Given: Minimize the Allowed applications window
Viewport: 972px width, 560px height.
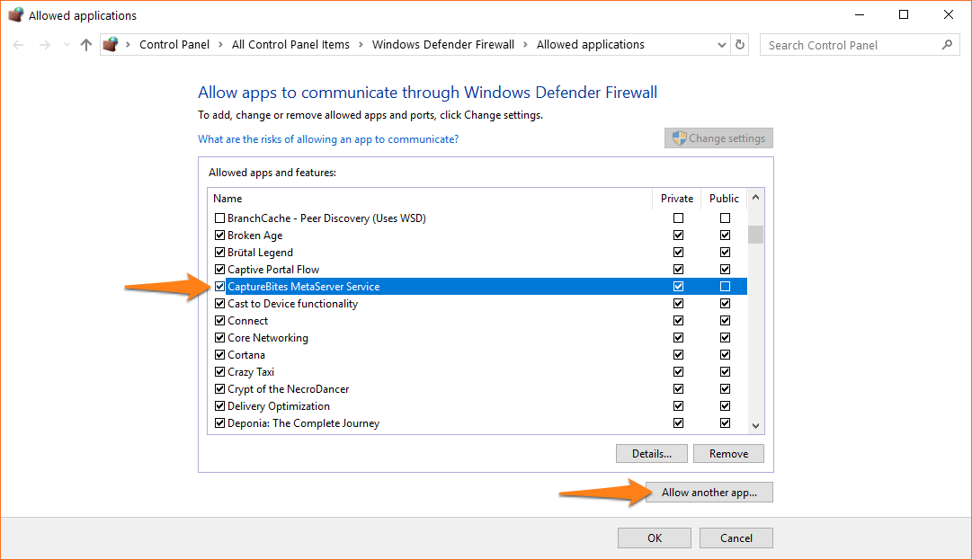Looking at the screenshot, I should 860,15.
